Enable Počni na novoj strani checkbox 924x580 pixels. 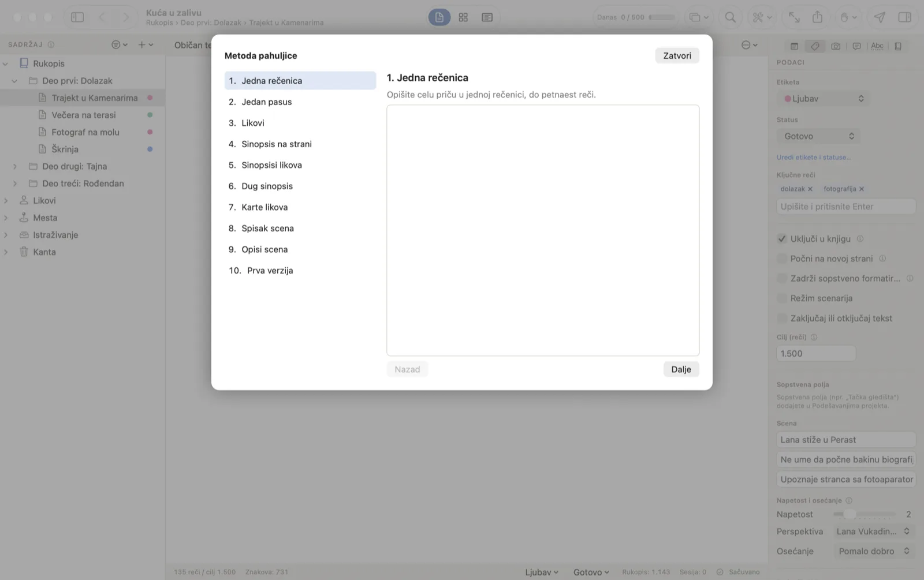(782, 259)
